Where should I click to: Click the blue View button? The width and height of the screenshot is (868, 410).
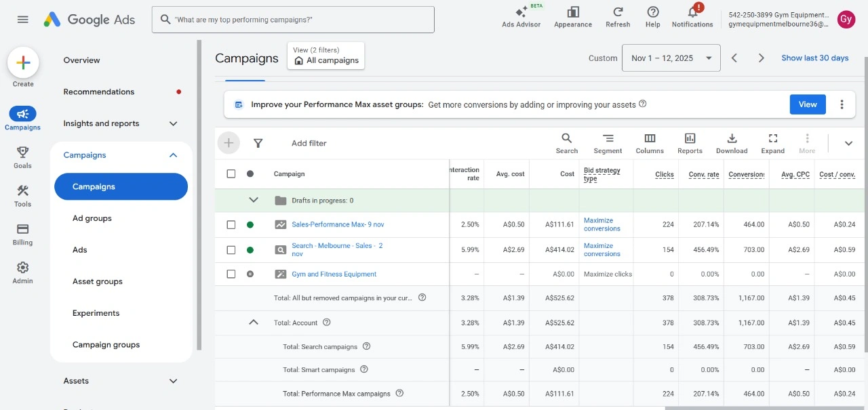[x=808, y=104]
